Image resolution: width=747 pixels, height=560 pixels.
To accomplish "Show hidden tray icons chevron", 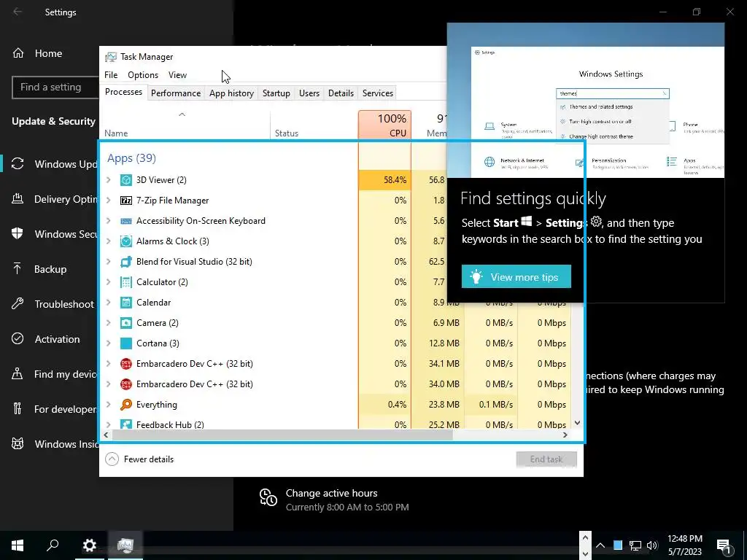I will point(600,545).
